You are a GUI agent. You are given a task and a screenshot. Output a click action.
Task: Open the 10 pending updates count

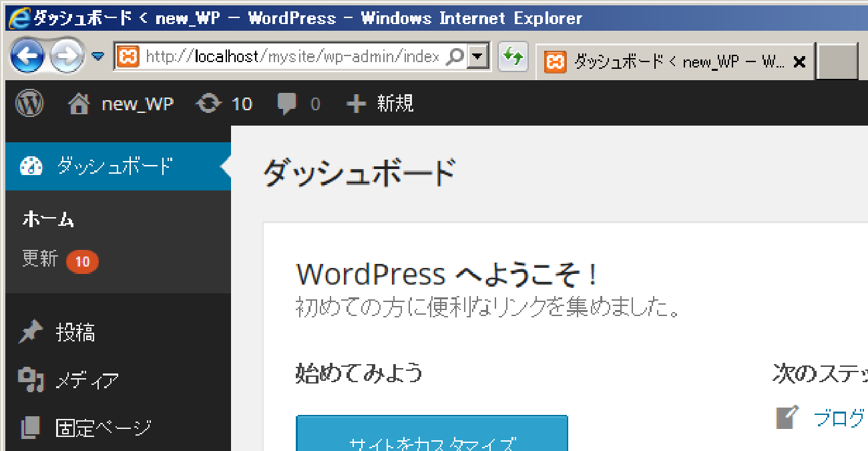click(x=242, y=104)
